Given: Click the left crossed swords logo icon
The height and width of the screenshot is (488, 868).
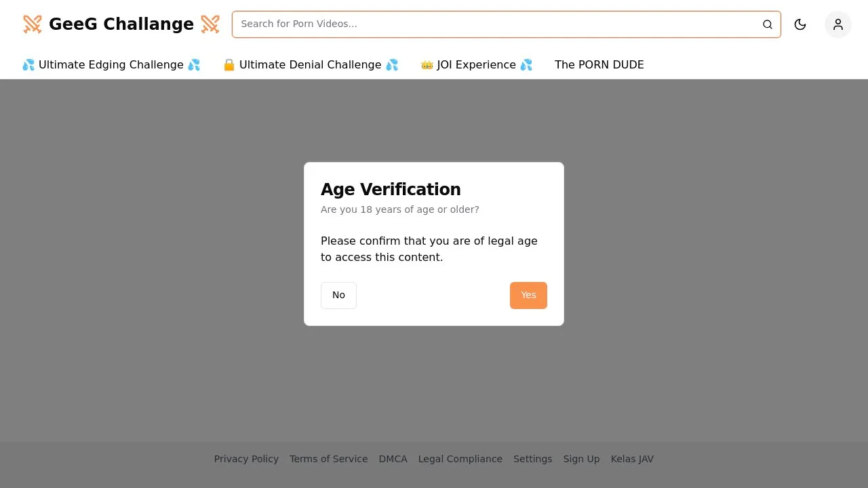Looking at the screenshot, I should tap(33, 24).
